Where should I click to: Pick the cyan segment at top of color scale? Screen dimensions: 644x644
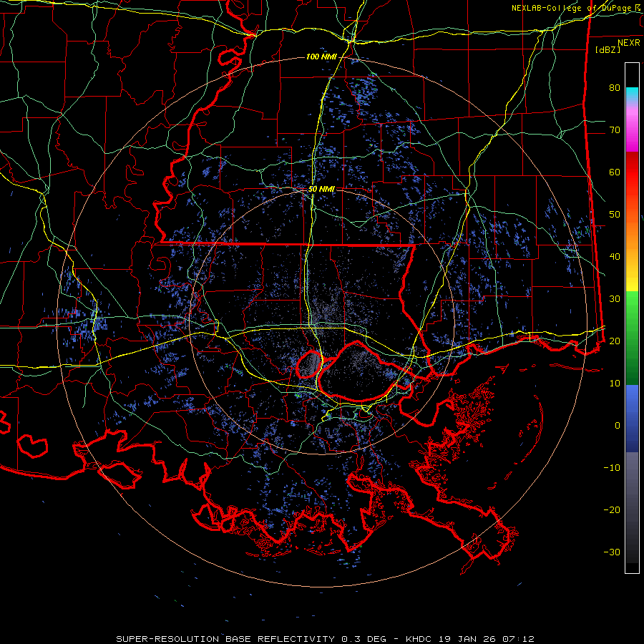point(632,94)
